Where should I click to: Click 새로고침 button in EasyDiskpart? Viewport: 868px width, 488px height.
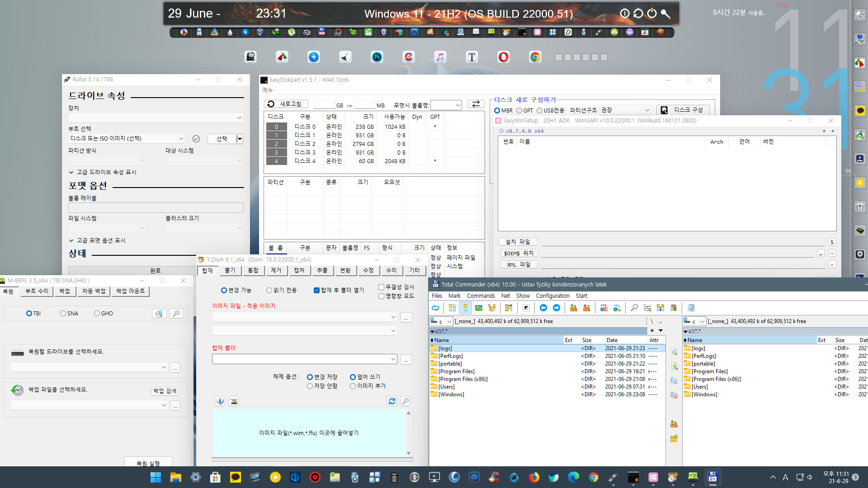point(286,104)
